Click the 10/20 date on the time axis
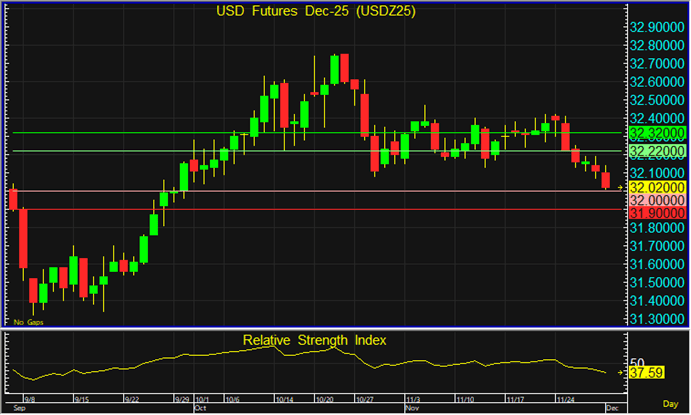The width and height of the screenshot is (691, 415). coord(324,397)
